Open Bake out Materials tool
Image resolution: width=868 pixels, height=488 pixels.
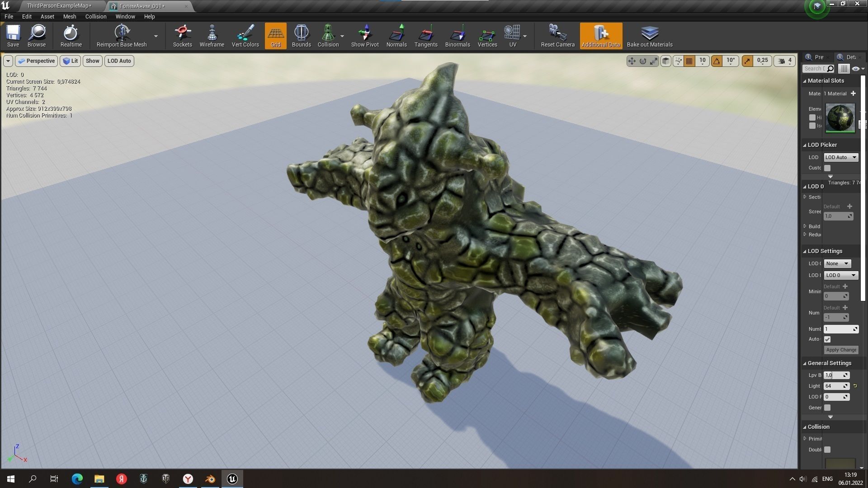(x=650, y=36)
